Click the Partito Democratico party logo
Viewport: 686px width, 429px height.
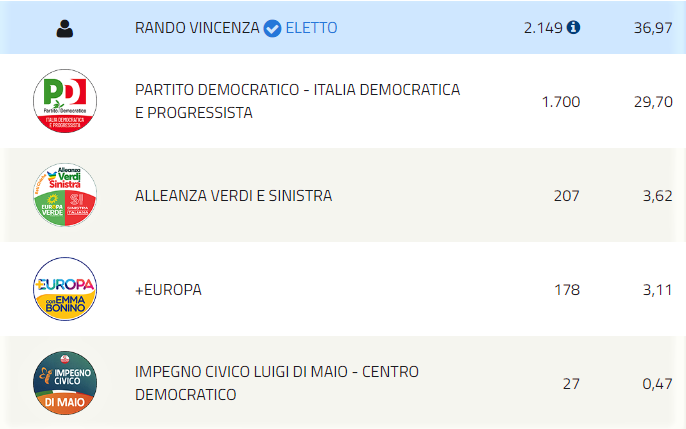(65, 101)
